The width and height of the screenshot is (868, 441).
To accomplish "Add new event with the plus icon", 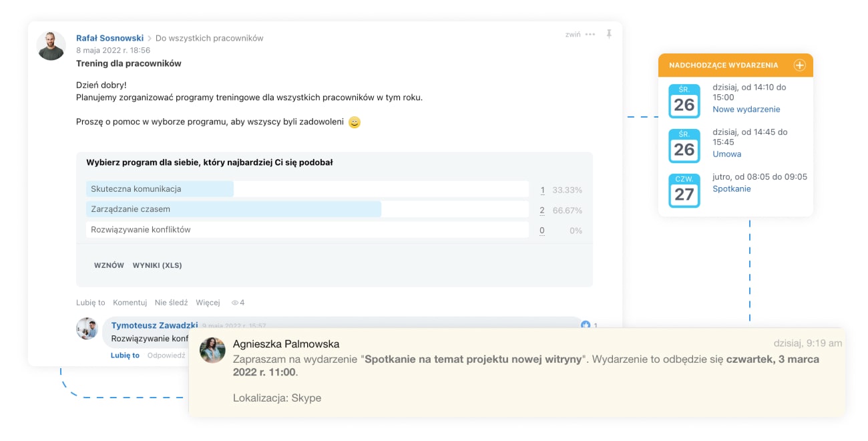I will click(x=799, y=65).
